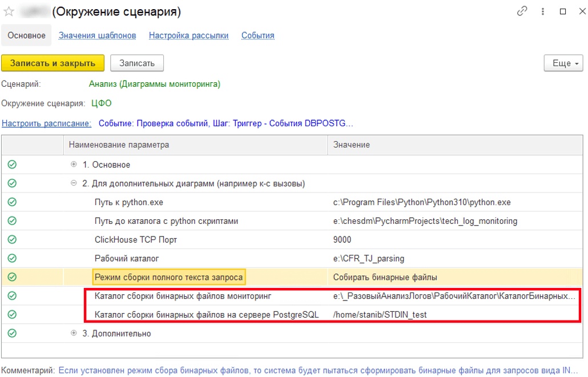Open 'Настроить расписание' link
The height and width of the screenshot is (377, 588).
(x=46, y=123)
